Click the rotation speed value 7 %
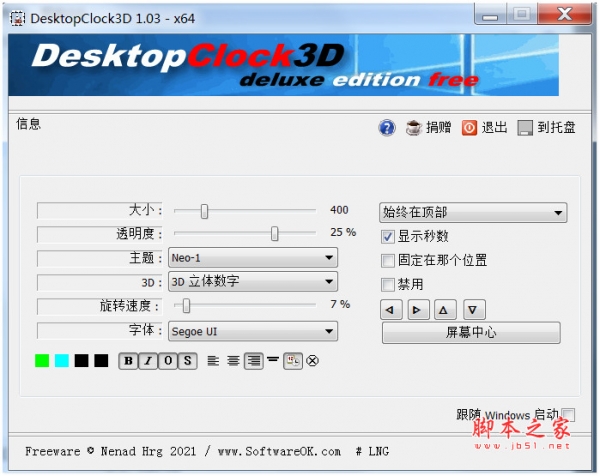The width and height of the screenshot is (600, 476). point(340,305)
